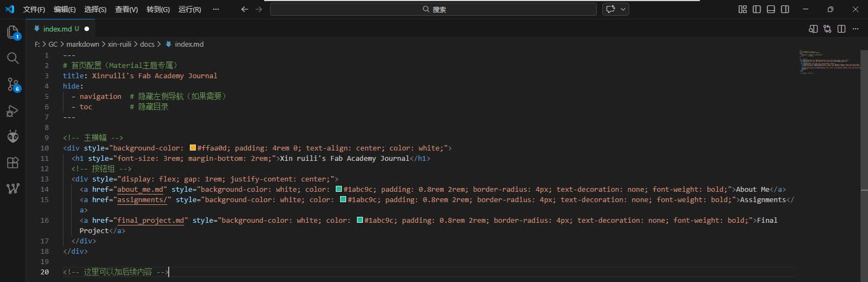
Task: Toggle the bottom panel visibility
Action: point(771,9)
